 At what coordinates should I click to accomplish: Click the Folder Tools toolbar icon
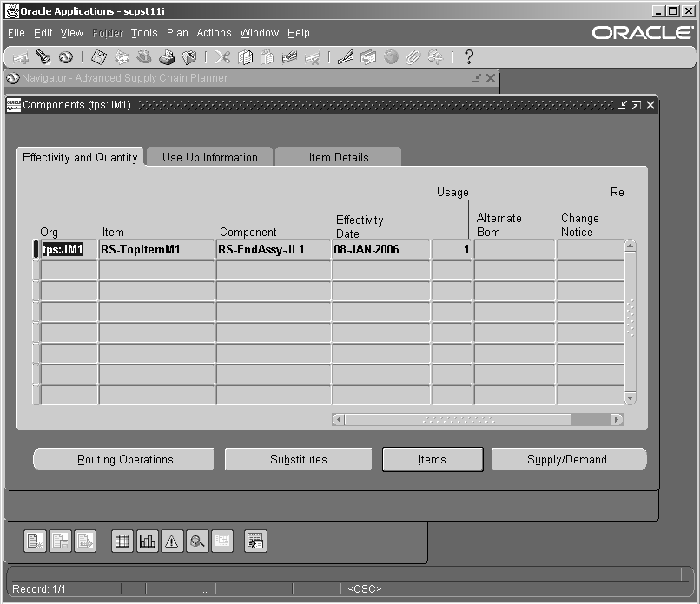(x=435, y=57)
